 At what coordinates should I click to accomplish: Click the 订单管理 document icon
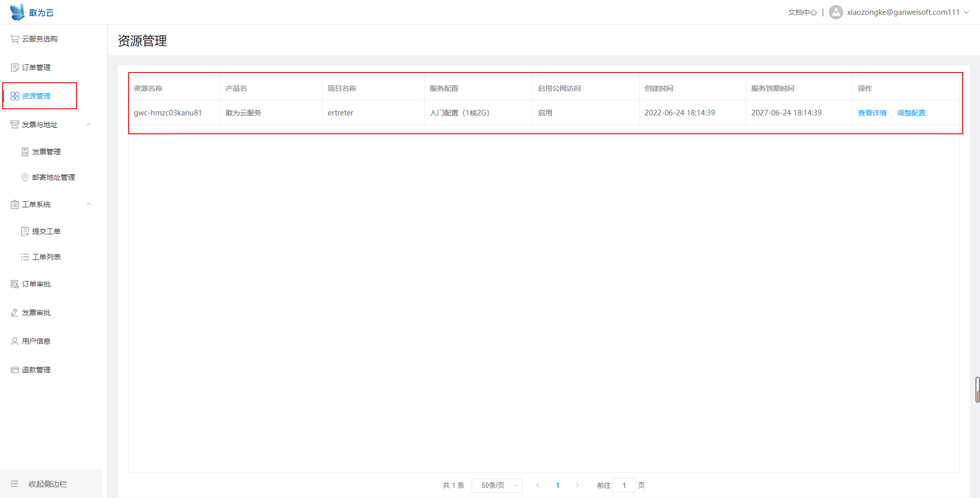tap(15, 67)
